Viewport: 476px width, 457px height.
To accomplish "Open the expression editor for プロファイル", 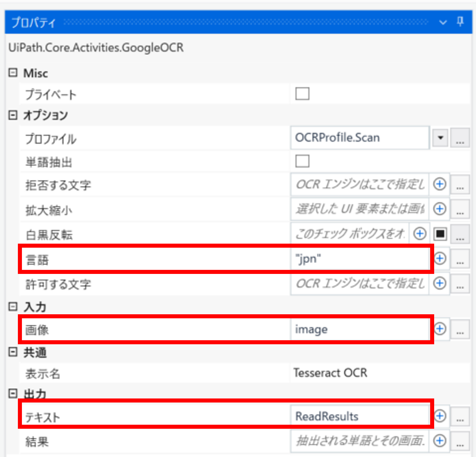I will [x=460, y=138].
